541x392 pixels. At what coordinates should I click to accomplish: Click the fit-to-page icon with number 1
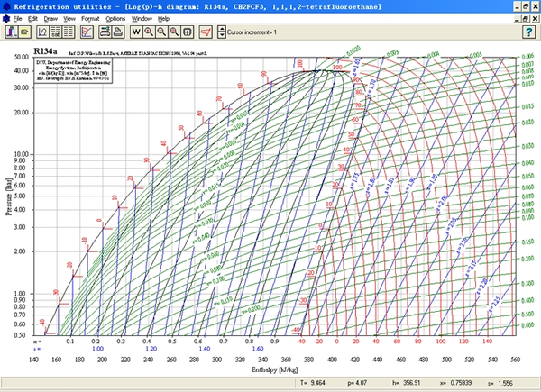pyautogui.click(x=187, y=32)
